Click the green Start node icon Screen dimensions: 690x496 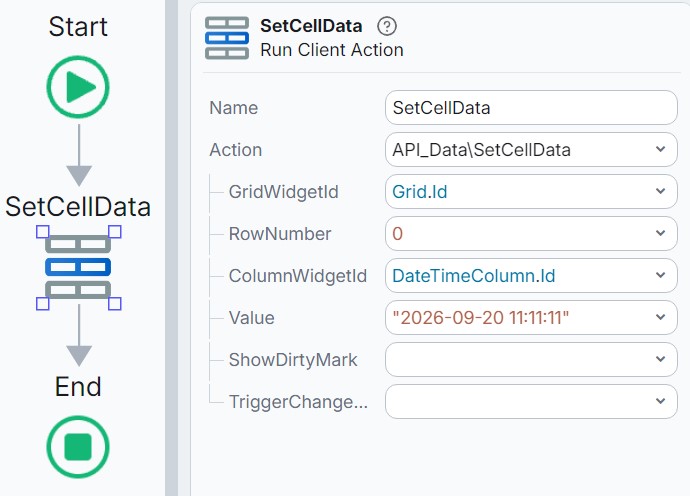click(x=78, y=87)
